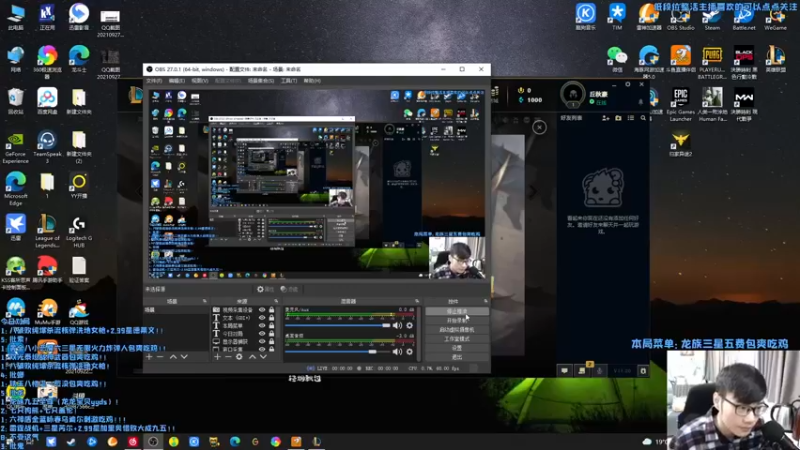Move selected scene up arrow
800x450 pixels.
[173, 357]
